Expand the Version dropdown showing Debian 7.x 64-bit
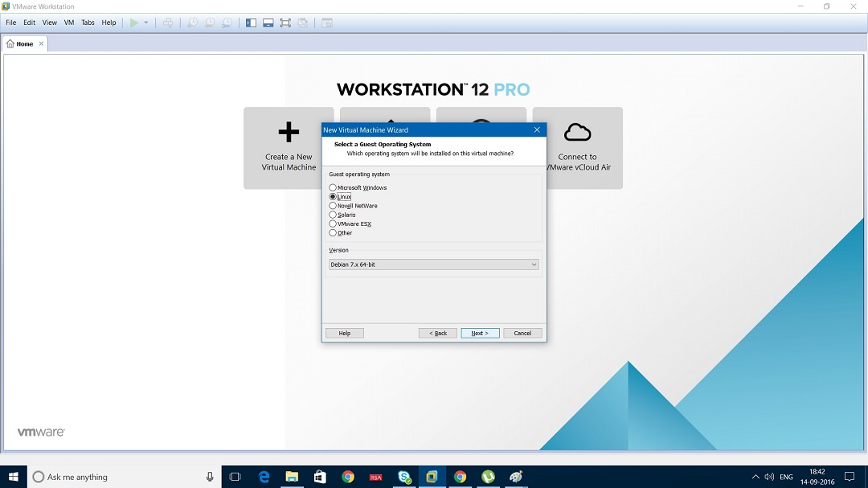Screen dimensions: 868x488 pyautogui.click(x=433, y=265)
